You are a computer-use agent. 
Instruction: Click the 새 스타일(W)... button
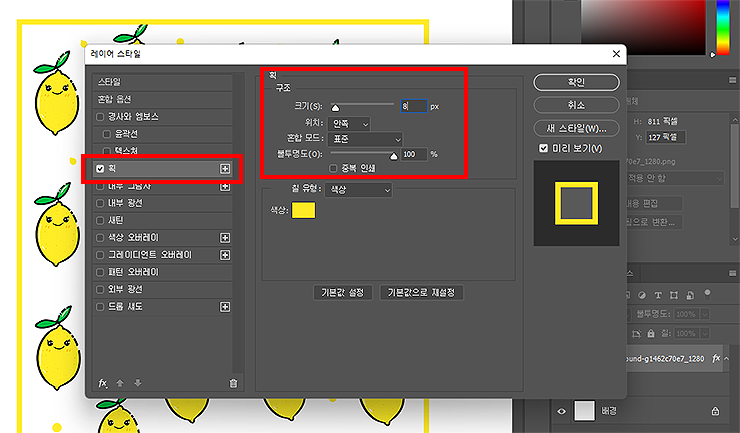click(576, 128)
